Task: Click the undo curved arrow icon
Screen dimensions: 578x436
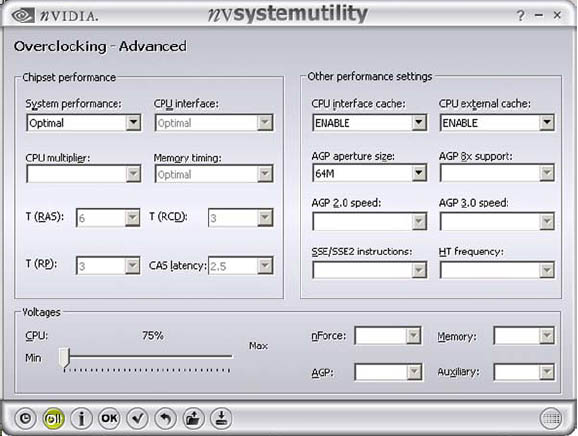Action: (x=166, y=418)
